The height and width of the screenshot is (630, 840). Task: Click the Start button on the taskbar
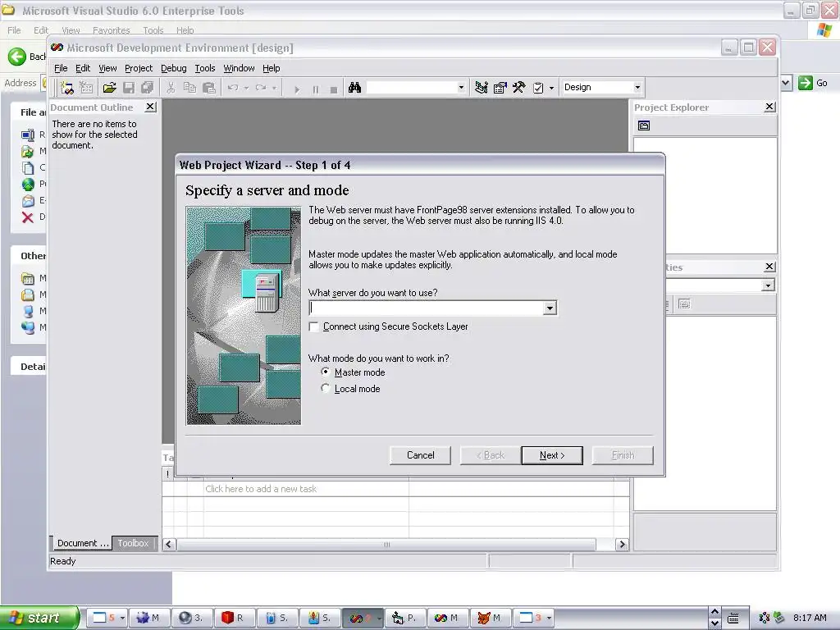click(39, 618)
